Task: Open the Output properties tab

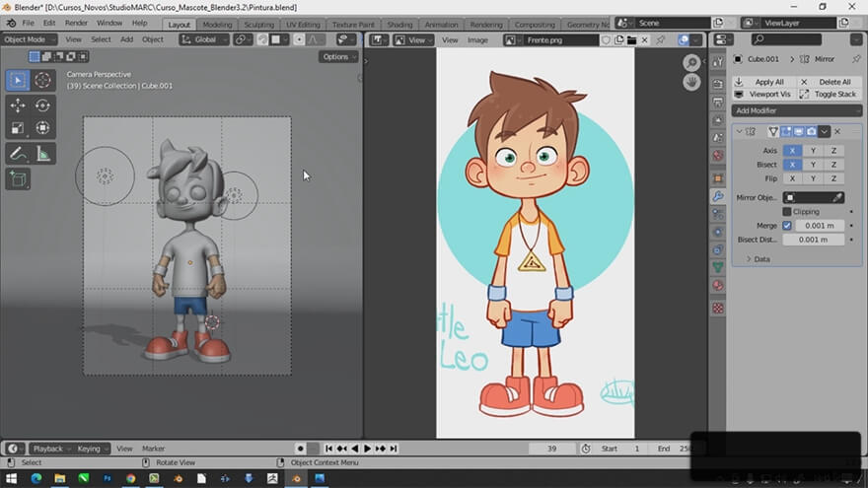Action: (x=718, y=103)
